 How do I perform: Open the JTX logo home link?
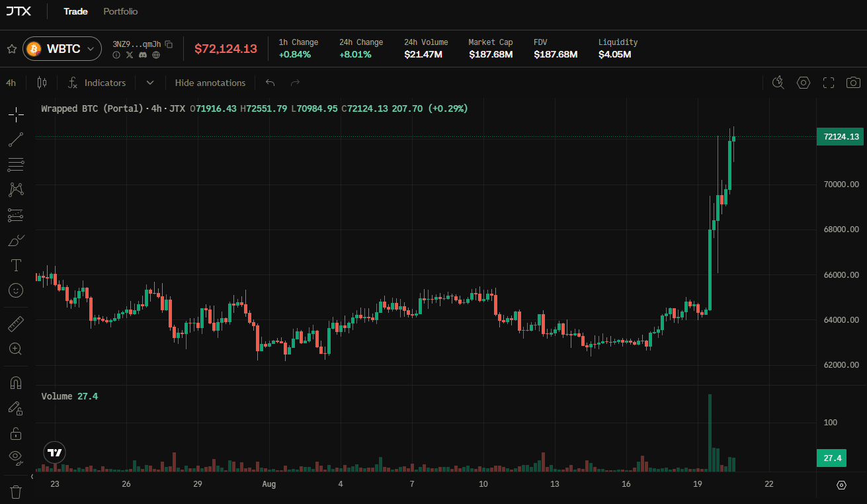(x=19, y=11)
